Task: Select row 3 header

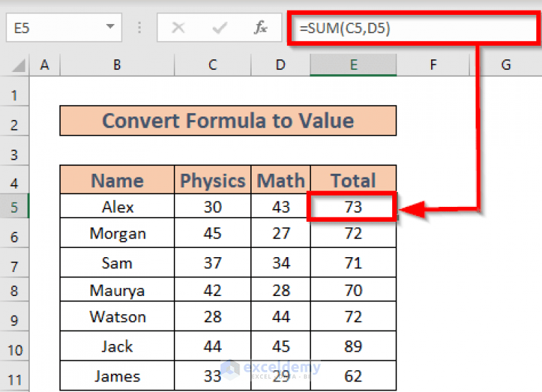Action: (x=14, y=150)
